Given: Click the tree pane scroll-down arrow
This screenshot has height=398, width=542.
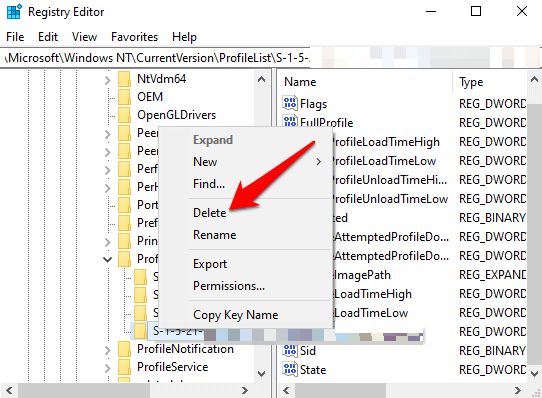Looking at the screenshot, I should point(262,373).
